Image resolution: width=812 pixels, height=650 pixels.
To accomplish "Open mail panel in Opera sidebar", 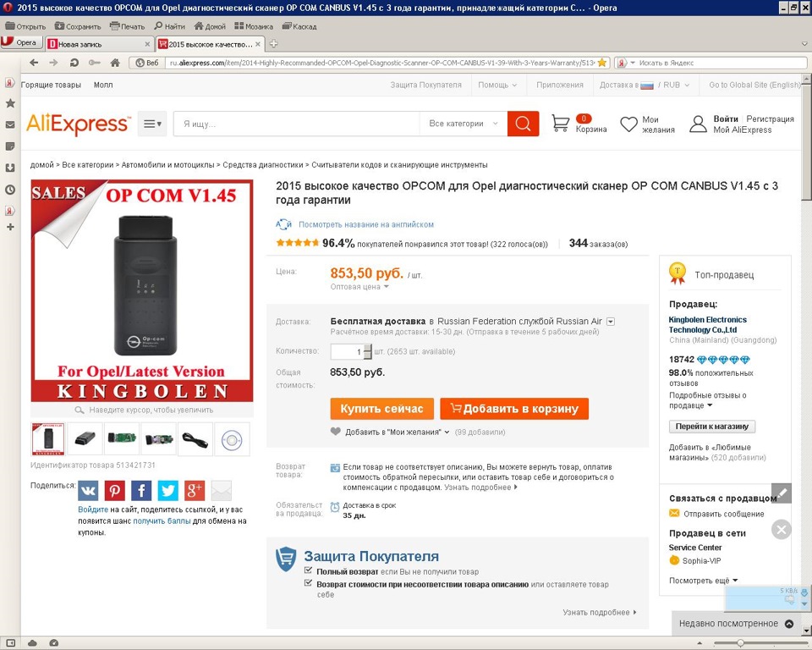I will coord(10,125).
